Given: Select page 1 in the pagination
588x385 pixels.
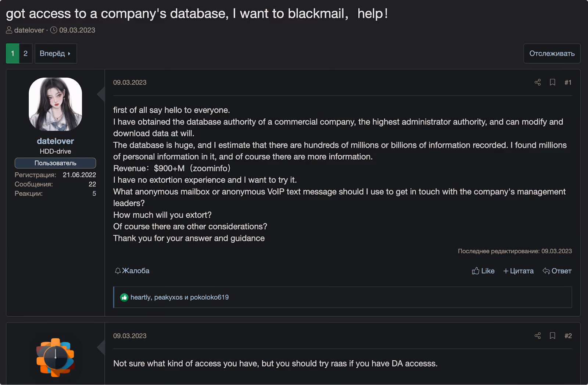Looking at the screenshot, I should pos(12,53).
